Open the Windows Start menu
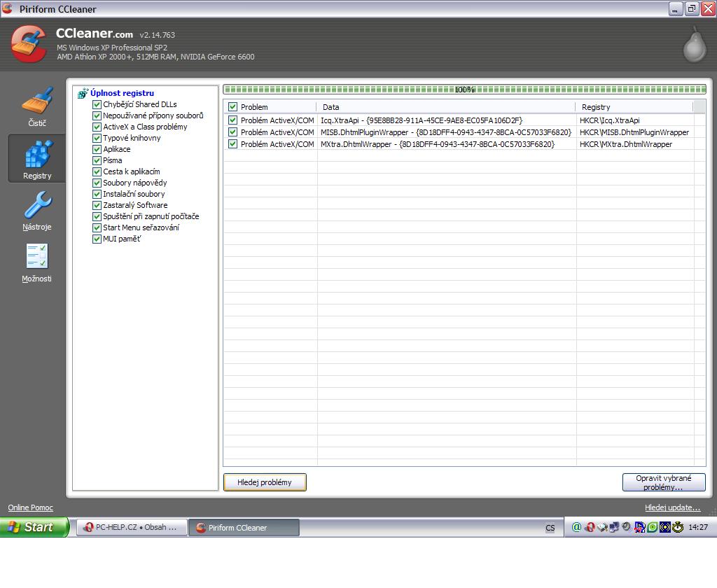The height and width of the screenshot is (588, 717). pos(34,527)
